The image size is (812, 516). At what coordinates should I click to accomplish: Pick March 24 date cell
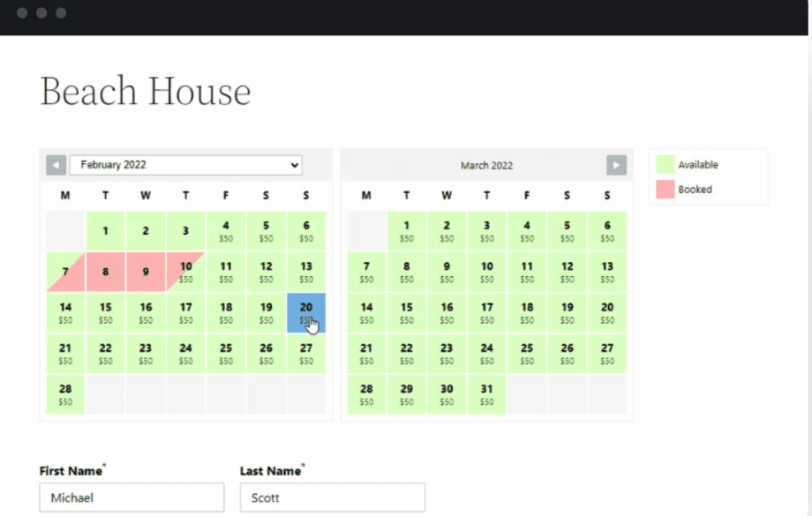pos(487,354)
